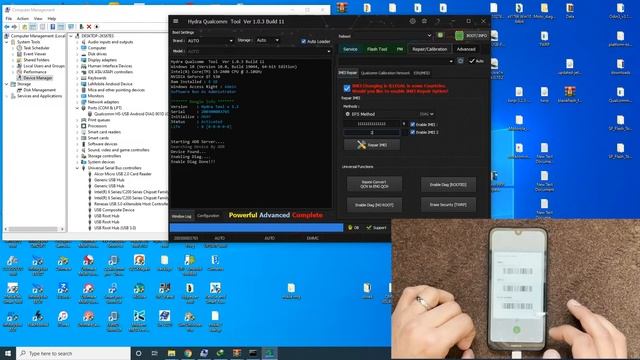
Task: Select the EFS Method radio button
Action: (x=348, y=114)
